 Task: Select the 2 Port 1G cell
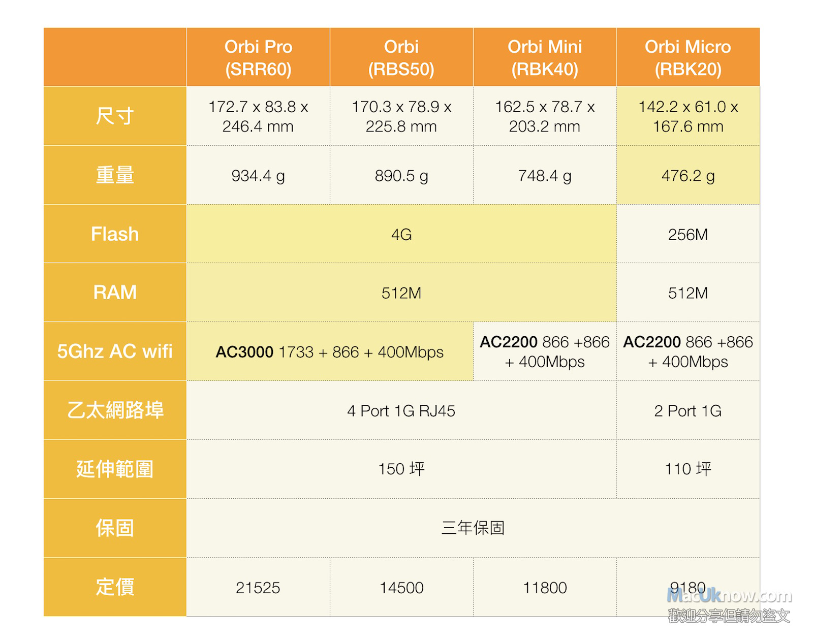pos(688,411)
